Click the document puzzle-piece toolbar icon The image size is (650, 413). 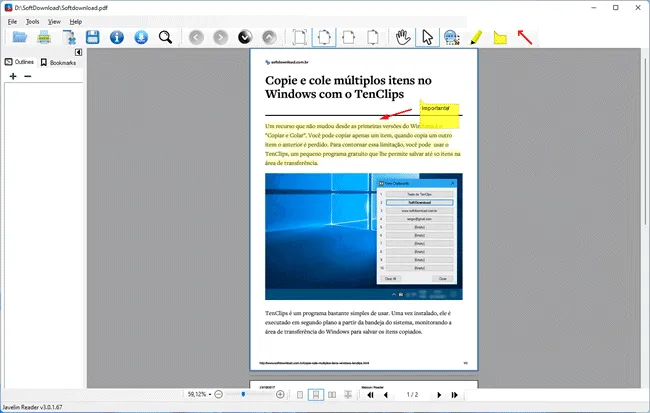(x=69, y=37)
